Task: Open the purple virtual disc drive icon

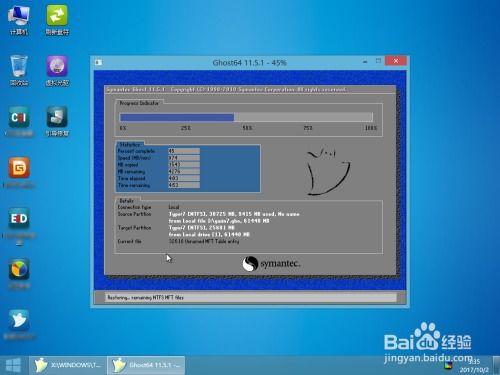Action: (57, 71)
